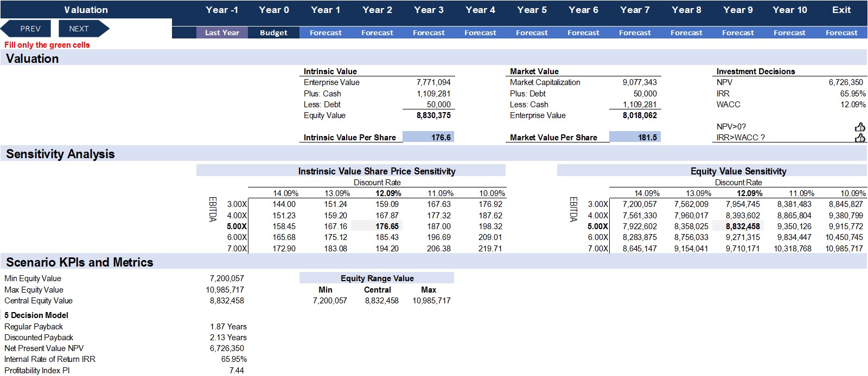Image resolution: width=868 pixels, height=376 pixels.
Task: Click the Equity Value Sensitivity heading
Action: [738, 171]
